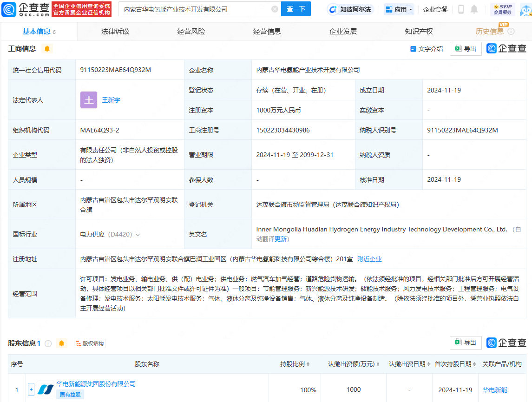Select 成立日期 value 2024-11-19
This screenshot has height=402, width=532.
[x=444, y=90]
